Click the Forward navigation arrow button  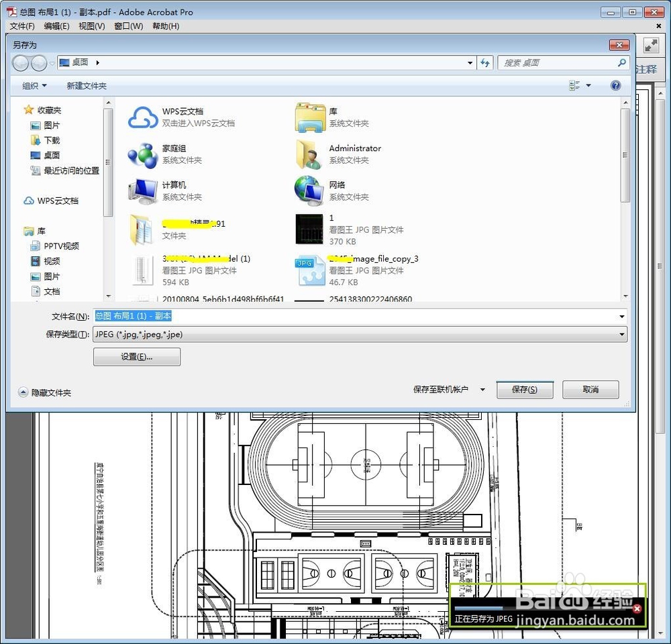(x=39, y=63)
